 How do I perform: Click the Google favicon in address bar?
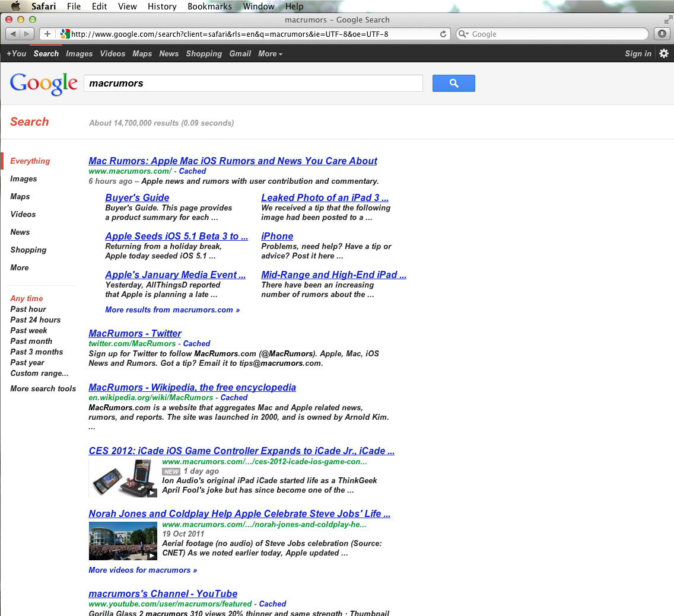pos(65,34)
